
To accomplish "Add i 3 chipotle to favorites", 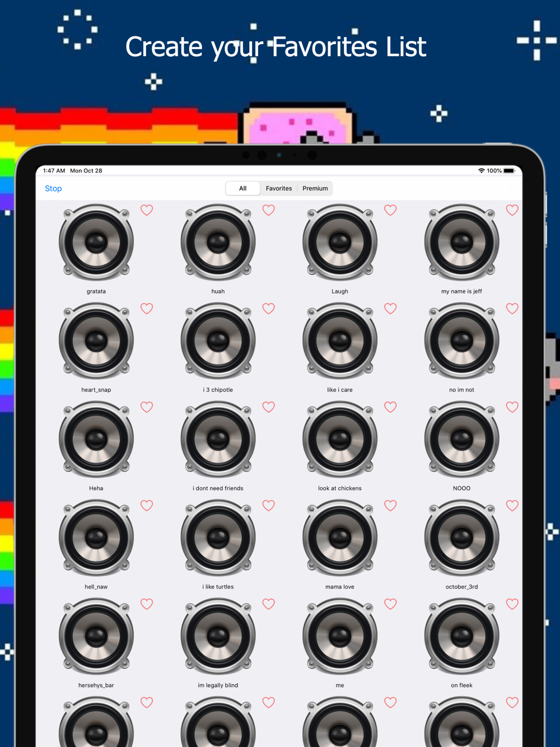I will pyautogui.click(x=269, y=309).
